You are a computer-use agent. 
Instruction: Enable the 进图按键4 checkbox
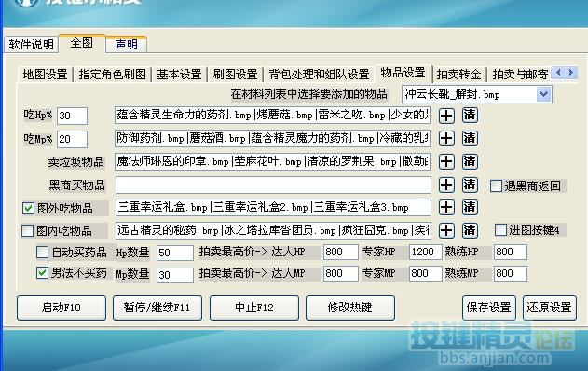(500, 230)
